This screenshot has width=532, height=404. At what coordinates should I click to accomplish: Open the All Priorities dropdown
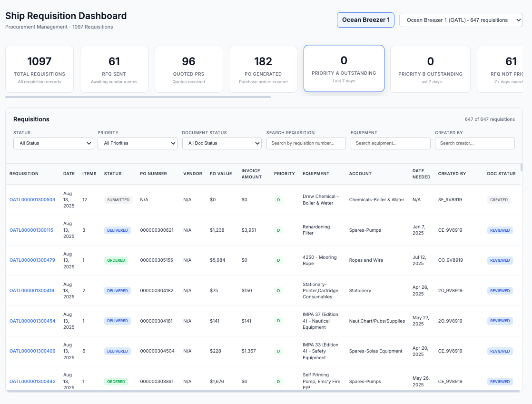point(137,143)
